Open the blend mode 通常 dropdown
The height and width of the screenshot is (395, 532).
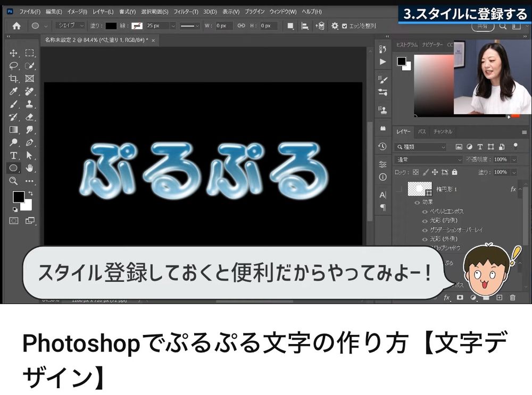tap(428, 159)
